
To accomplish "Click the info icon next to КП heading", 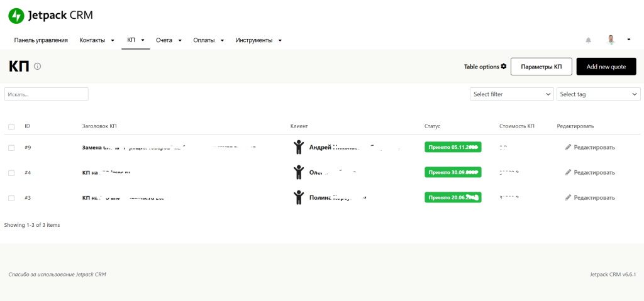I will [37, 66].
